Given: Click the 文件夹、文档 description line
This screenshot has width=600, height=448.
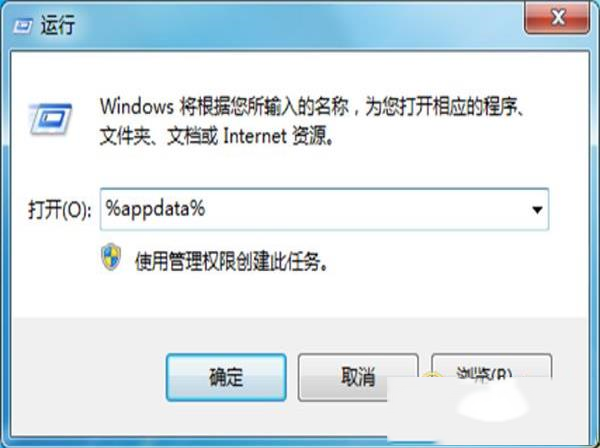Looking at the screenshot, I should click(217, 136).
